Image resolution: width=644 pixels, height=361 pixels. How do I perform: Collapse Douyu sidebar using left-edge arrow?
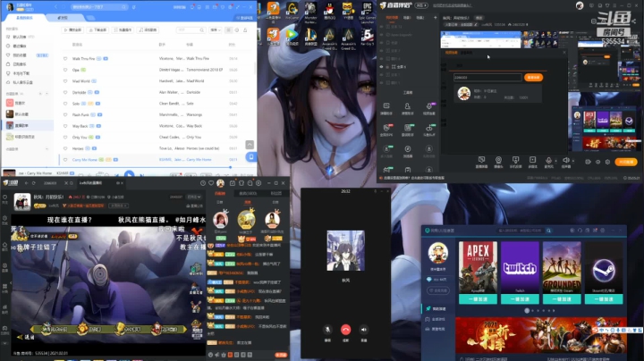point(11,282)
